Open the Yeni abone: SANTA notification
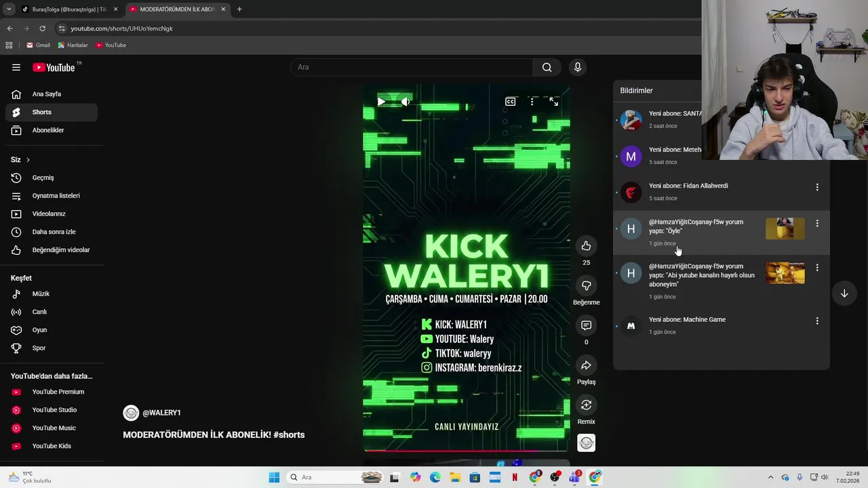 (658, 120)
